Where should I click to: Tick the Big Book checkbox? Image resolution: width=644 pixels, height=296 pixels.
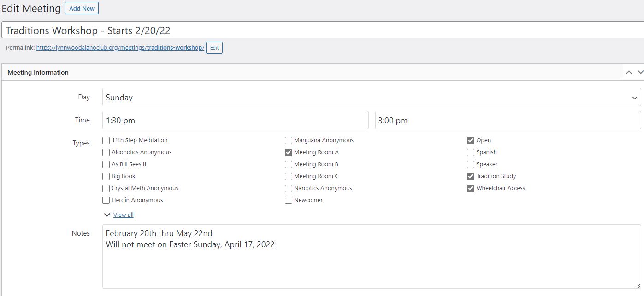click(106, 176)
